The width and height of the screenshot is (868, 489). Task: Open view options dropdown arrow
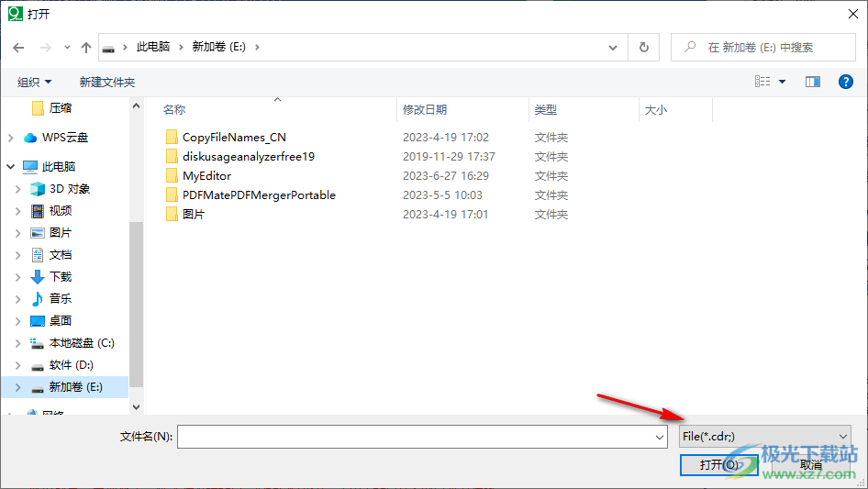(782, 82)
